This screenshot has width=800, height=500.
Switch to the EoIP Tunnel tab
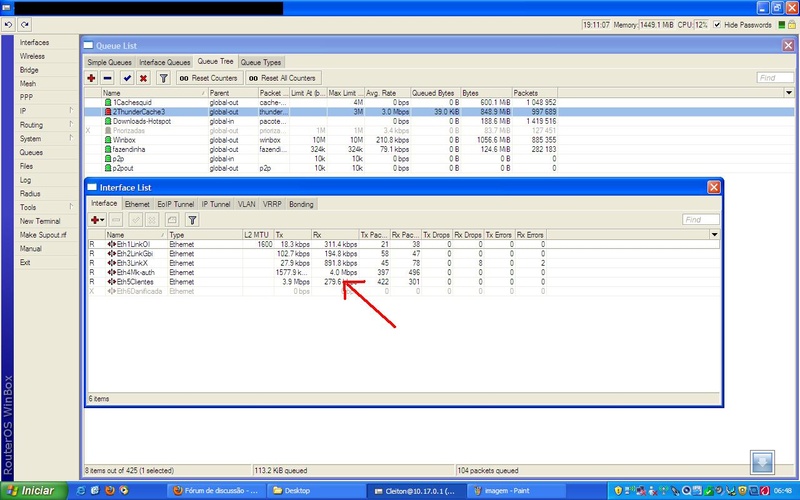coord(177,204)
